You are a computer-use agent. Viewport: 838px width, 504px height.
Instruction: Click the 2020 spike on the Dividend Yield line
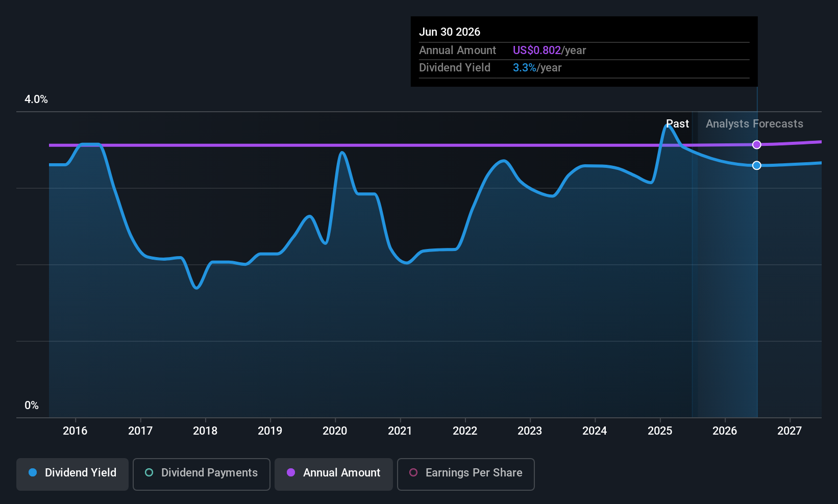pyautogui.click(x=341, y=153)
